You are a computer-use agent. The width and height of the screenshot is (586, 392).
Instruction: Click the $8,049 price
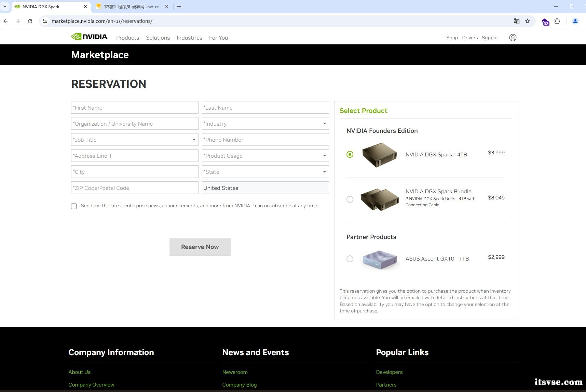(x=496, y=198)
